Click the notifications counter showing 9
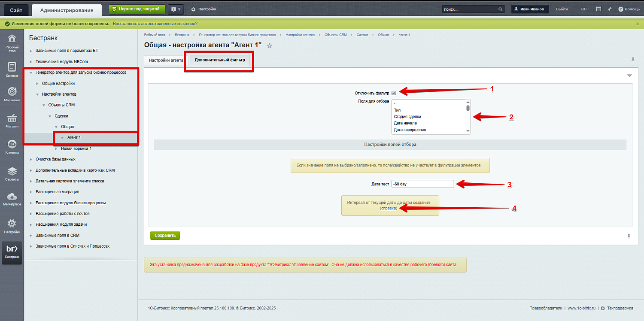Viewport: 644px width, 321px height. 175,9
